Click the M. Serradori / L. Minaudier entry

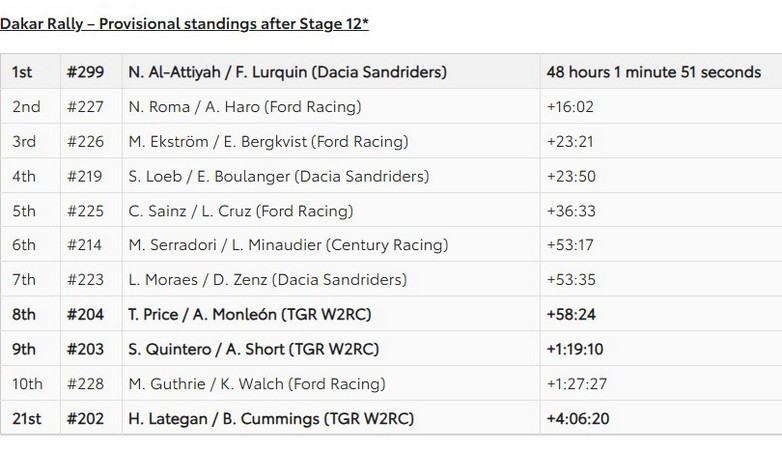(x=288, y=245)
